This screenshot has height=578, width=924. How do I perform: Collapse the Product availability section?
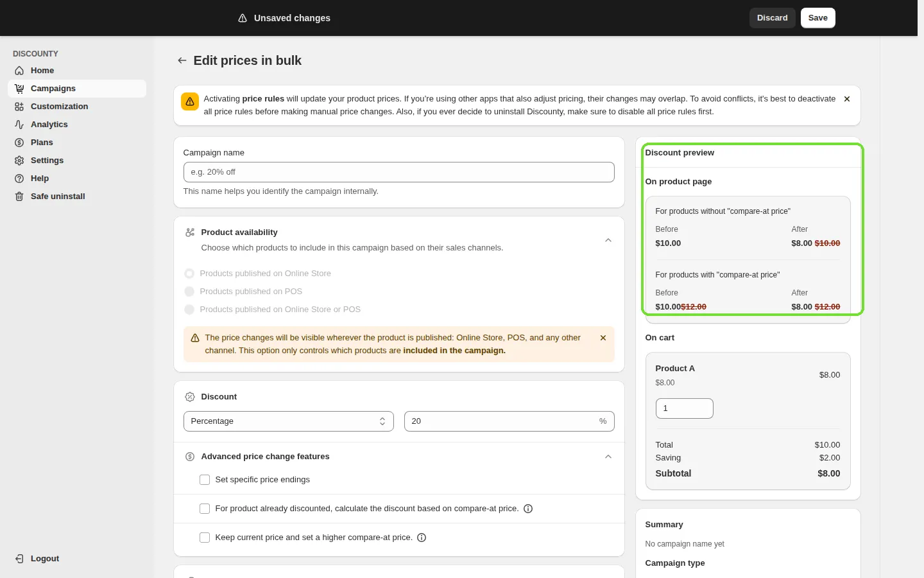[608, 240]
